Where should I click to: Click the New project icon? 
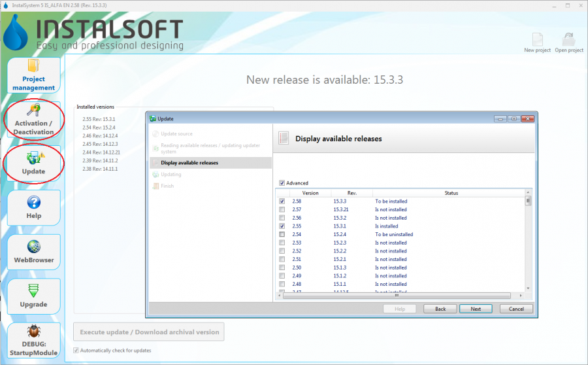click(537, 41)
